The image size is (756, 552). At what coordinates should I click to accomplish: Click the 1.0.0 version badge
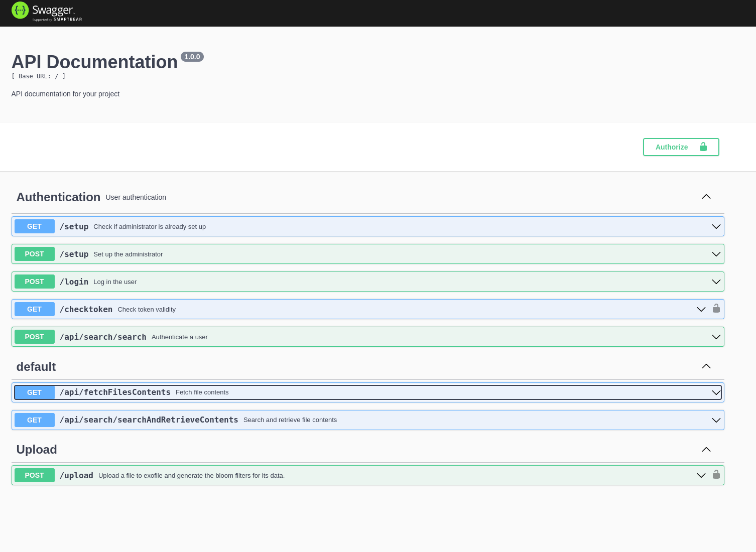click(192, 57)
